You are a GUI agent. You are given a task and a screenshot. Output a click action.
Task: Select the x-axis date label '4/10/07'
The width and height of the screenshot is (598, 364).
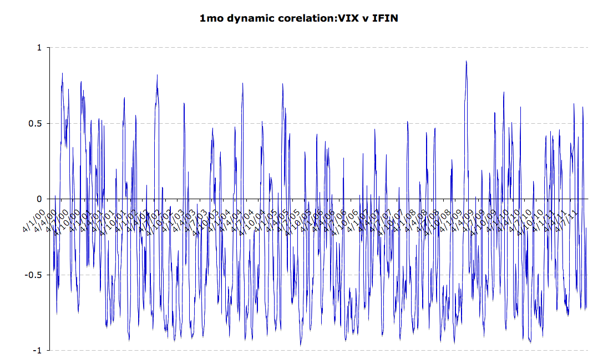point(392,222)
